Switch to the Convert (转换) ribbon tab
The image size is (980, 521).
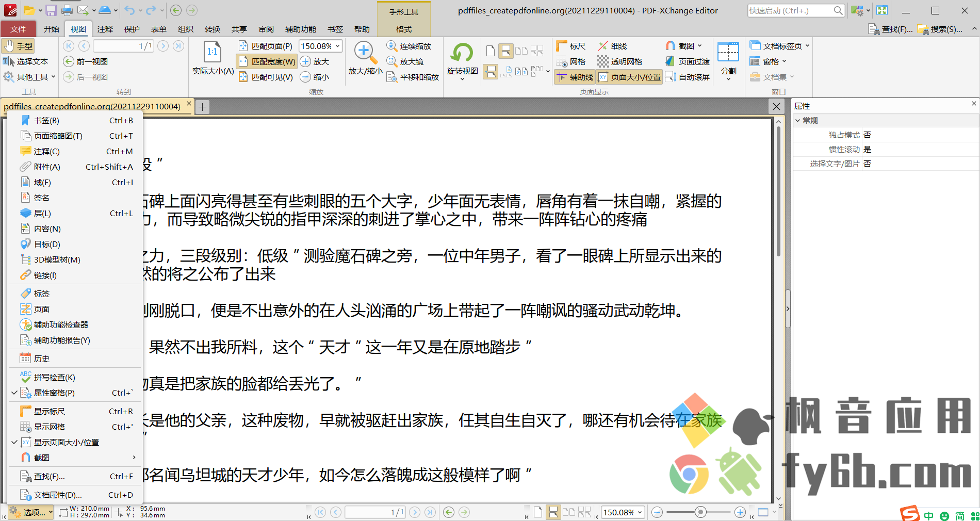point(213,29)
